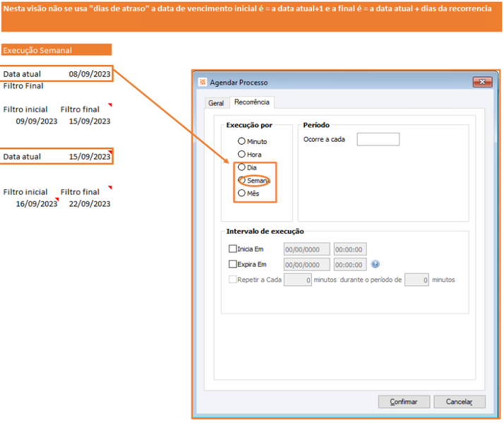
Task: Select the Execução Semanal header cell
Action: coord(56,50)
